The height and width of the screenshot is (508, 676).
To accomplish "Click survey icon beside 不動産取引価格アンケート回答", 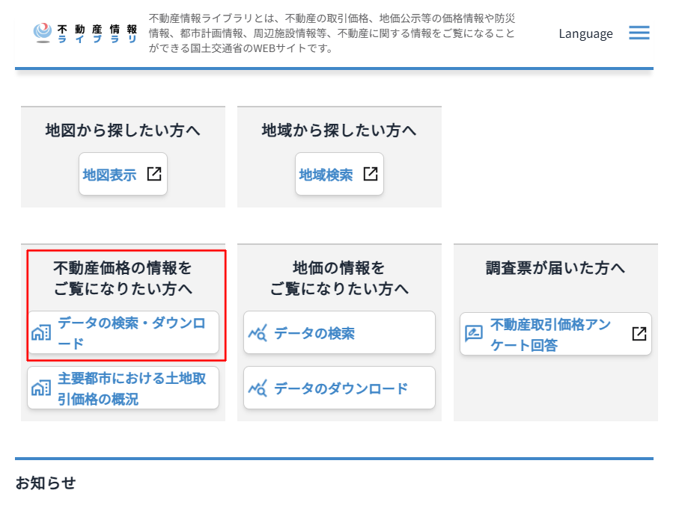I will click(474, 334).
